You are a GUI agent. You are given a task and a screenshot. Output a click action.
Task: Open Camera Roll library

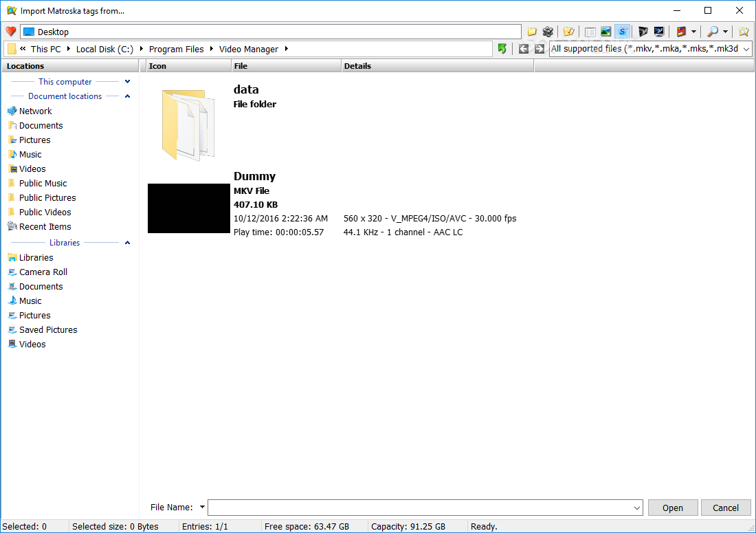(x=38, y=272)
